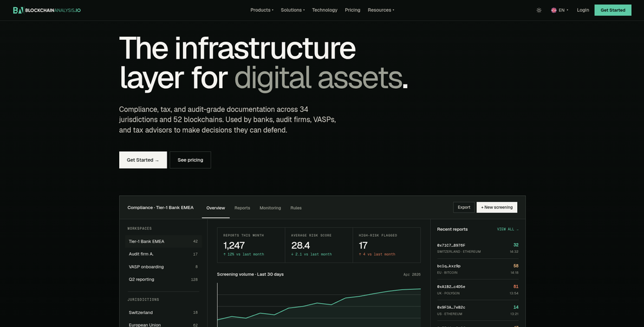Click the flag icon next to EN

coord(554,10)
